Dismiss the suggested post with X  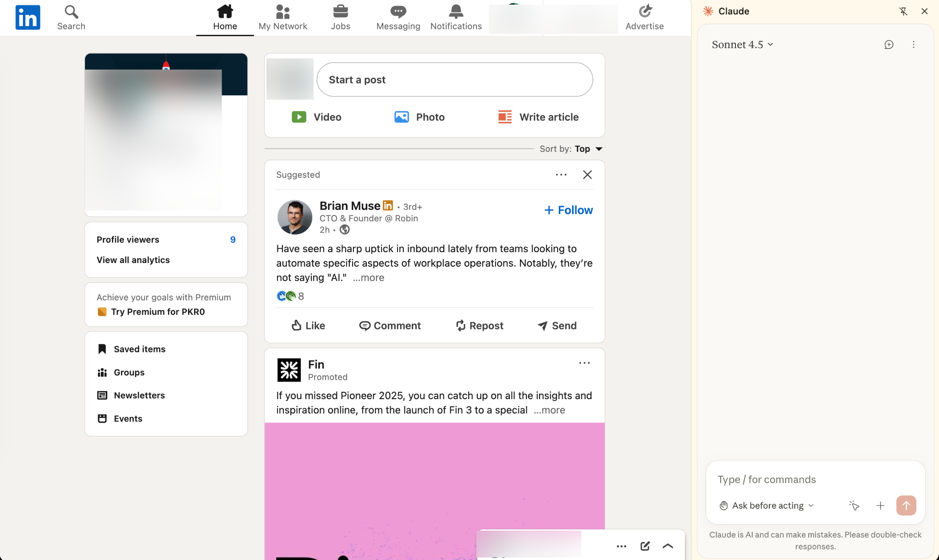(587, 175)
